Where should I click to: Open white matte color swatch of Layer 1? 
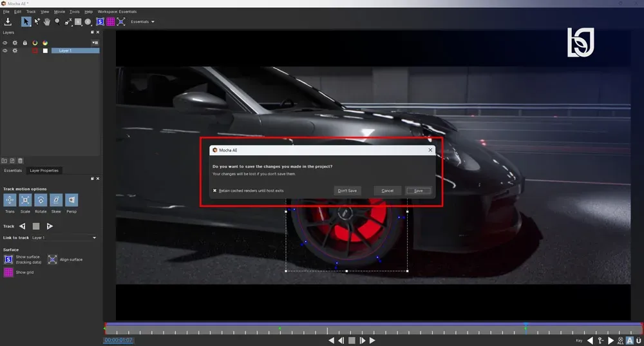coord(45,50)
